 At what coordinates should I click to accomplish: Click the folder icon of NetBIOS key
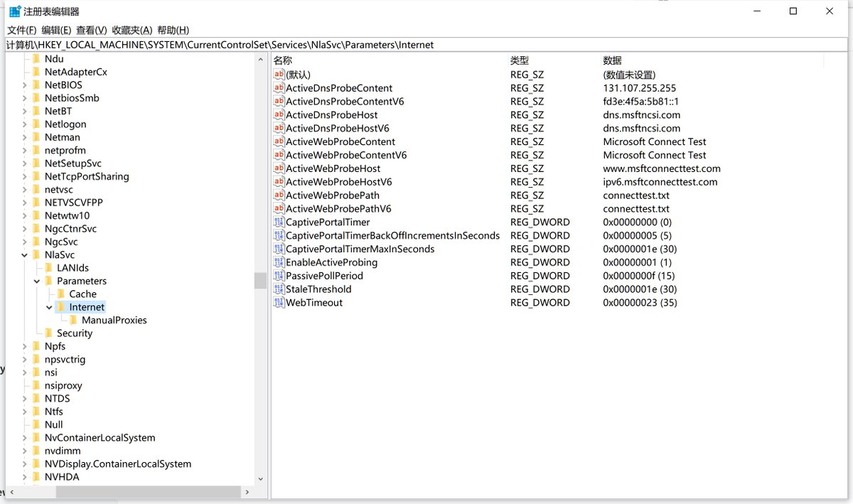tap(36, 85)
